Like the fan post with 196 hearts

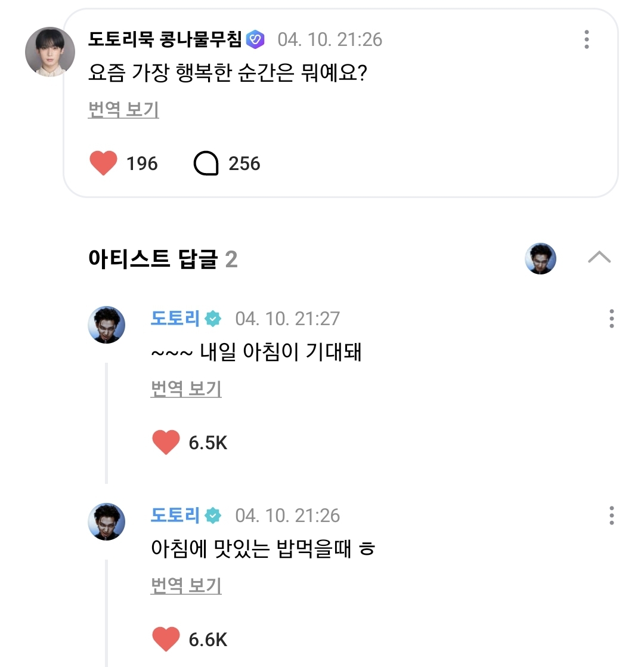103,163
